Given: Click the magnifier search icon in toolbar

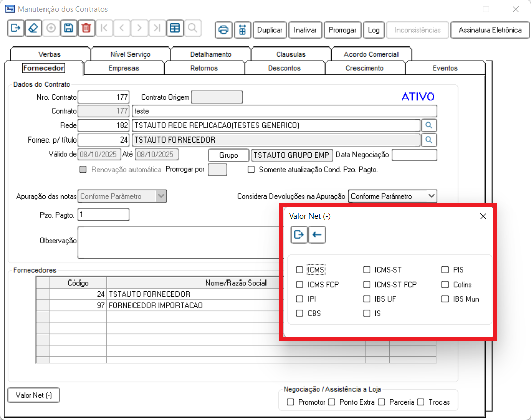Looking at the screenshot, I should tap(192, 28).
